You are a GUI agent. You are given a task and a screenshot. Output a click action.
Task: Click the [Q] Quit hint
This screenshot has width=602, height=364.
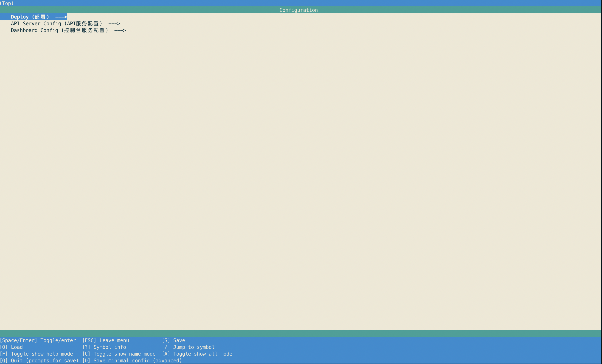(x=39, y=361)
